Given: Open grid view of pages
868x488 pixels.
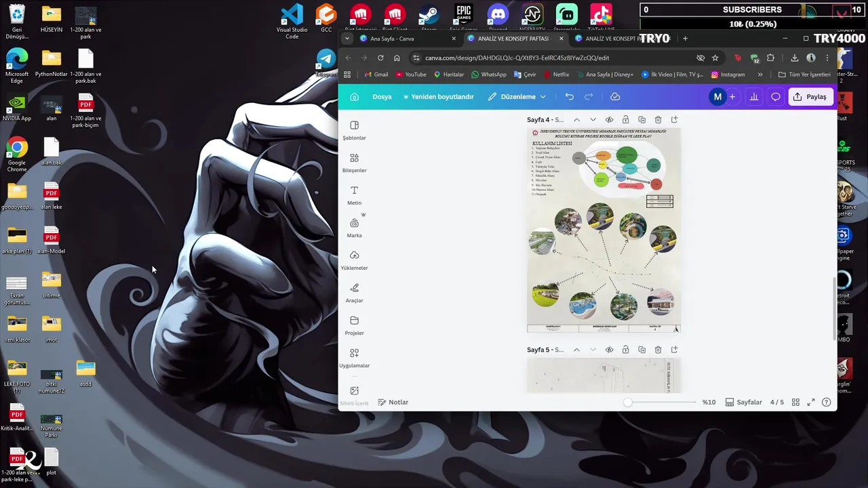Looking at the screenshot, I should [795, 403].
